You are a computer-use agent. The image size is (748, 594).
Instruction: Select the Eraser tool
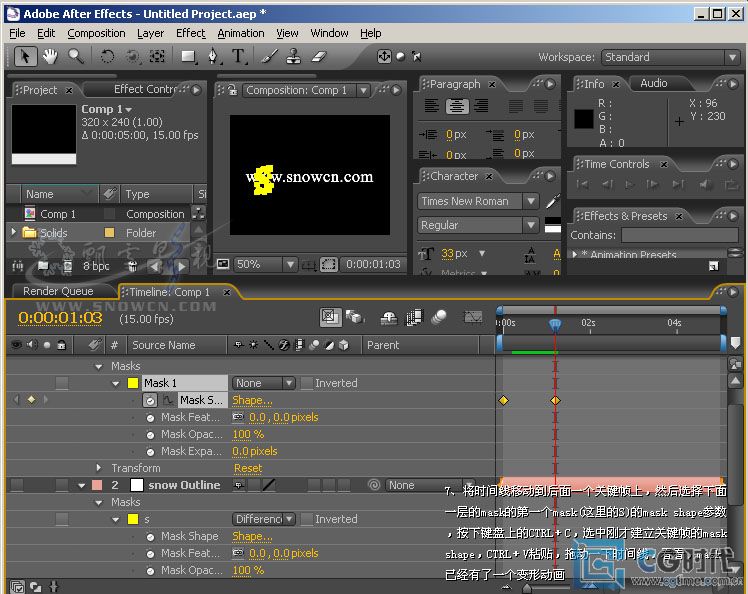click(319, 56)
